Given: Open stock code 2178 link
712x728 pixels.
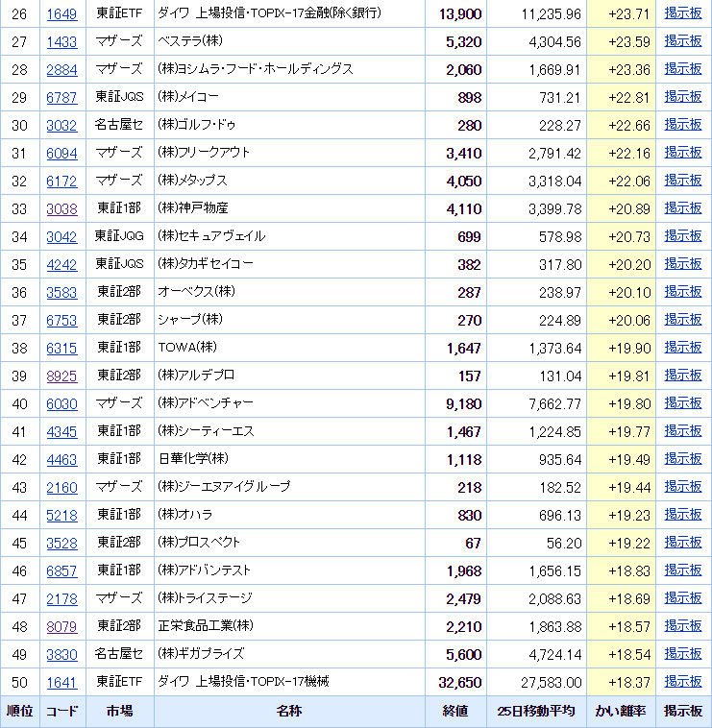Looking at the screenshot, I should 61,599.
